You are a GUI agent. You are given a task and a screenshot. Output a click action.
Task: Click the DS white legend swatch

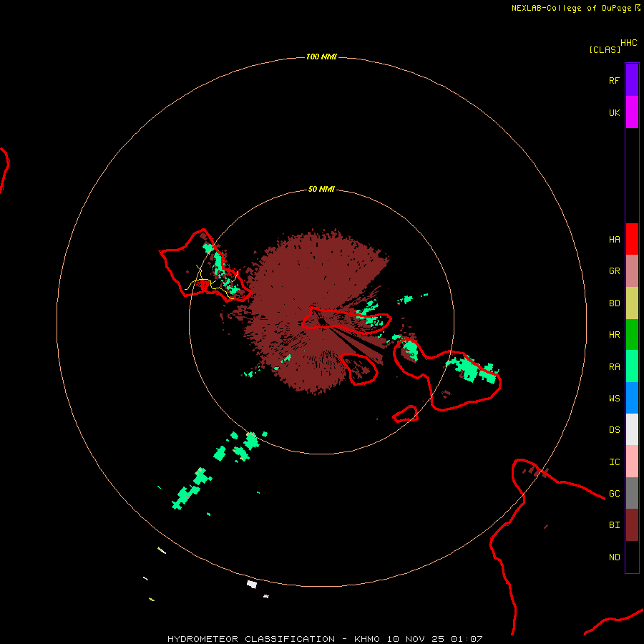pyautogui.click(x=632, y=429)
